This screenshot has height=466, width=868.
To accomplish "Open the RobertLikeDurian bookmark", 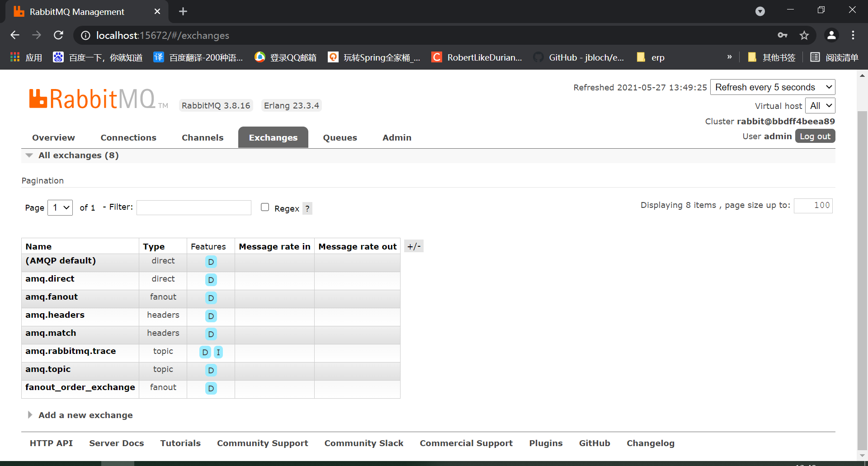I will tap(477, 57).
